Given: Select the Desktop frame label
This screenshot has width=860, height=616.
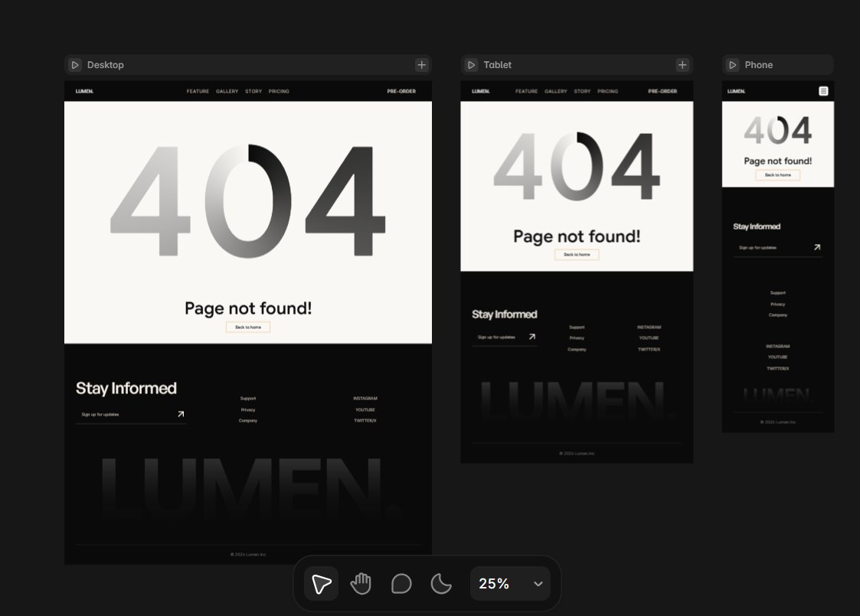Looking at the screenshot, I should (106, 65).
